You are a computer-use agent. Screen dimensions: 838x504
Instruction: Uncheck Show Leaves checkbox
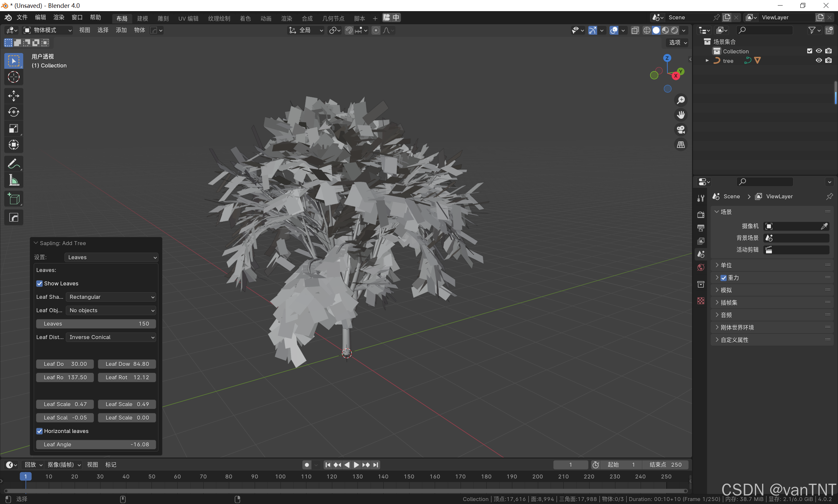click(x=39, y=284)
